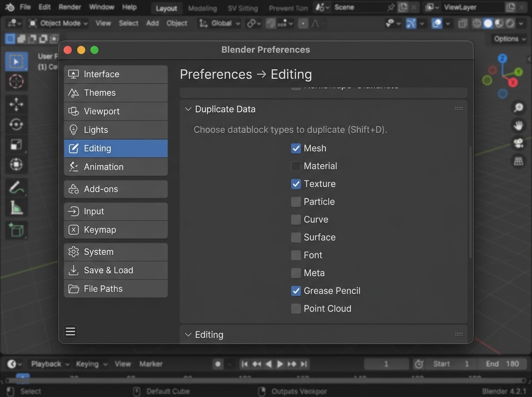
Task: Open the Keymap preferences section
Action: pos(116,230)
